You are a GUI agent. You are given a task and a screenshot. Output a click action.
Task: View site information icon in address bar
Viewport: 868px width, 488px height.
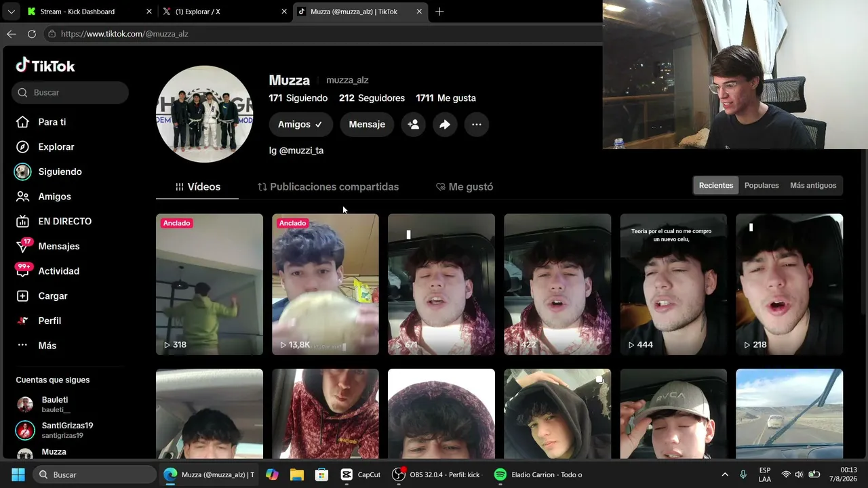pos(52,34)
